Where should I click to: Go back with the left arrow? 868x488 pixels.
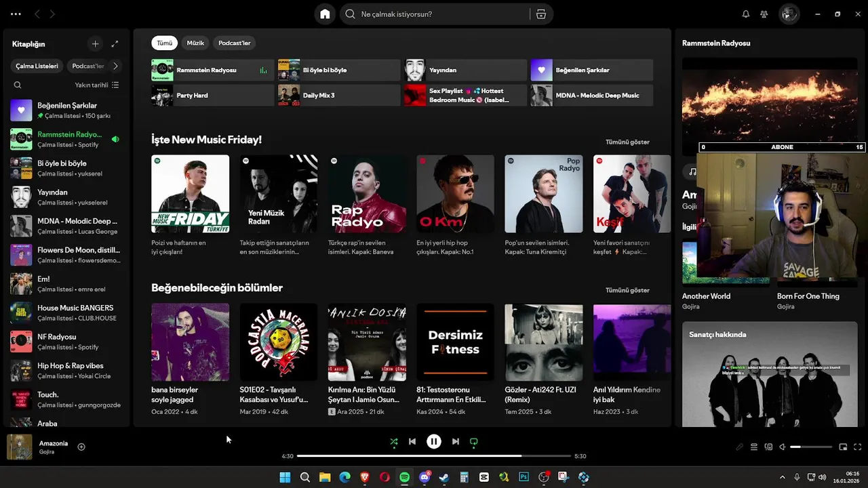click(x=37, y=14)
